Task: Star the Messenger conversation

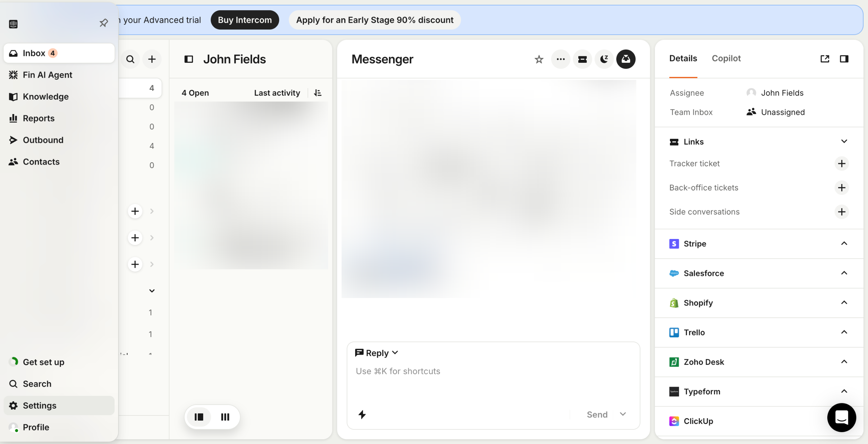Action: [539, 59]
